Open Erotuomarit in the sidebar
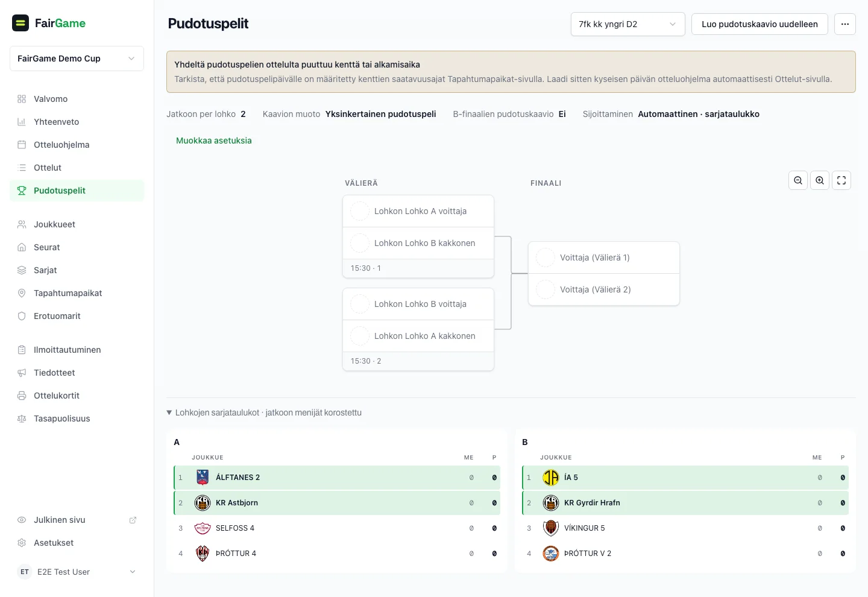 point(77,316)
